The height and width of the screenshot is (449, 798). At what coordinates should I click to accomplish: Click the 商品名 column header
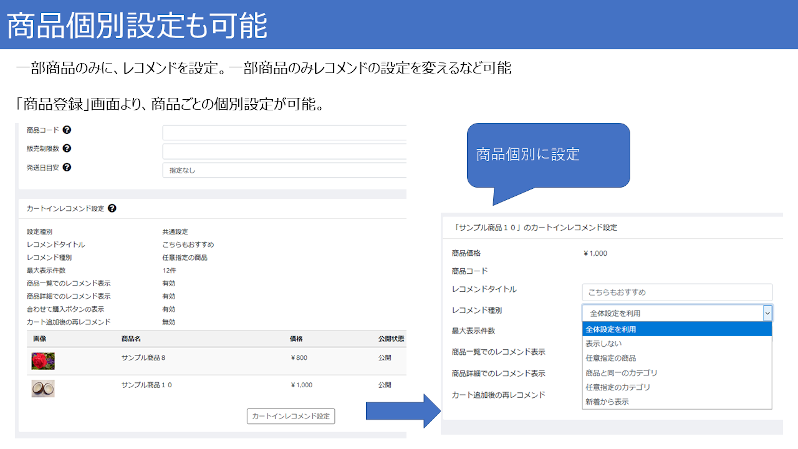[x=131, y=339]
